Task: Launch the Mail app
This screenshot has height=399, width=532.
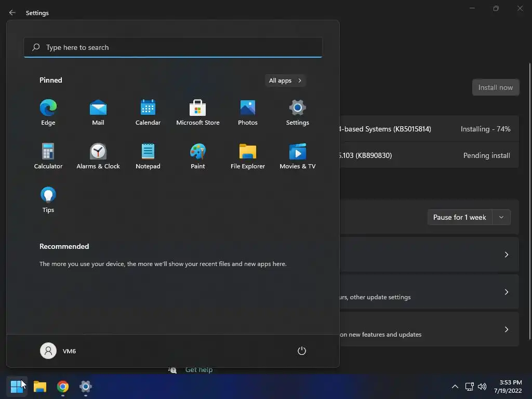Action: point(98,112)
